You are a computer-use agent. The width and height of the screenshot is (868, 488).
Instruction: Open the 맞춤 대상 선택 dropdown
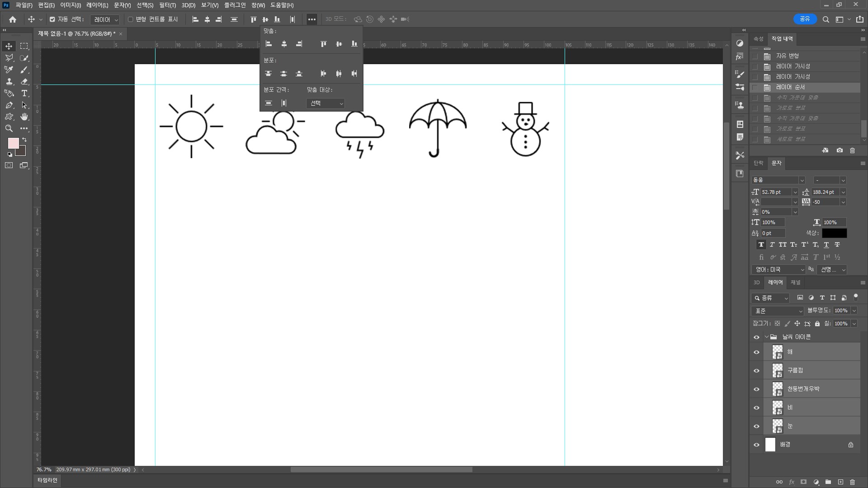325,103
